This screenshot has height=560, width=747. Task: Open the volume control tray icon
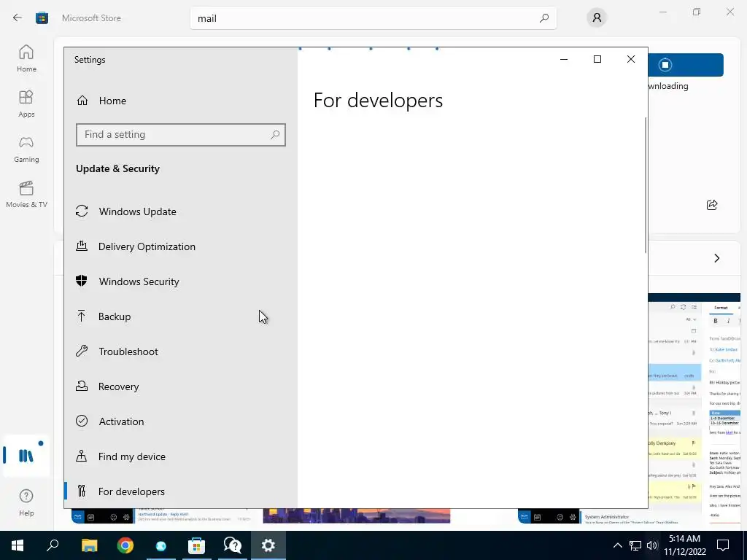click(x=652, y=545)
